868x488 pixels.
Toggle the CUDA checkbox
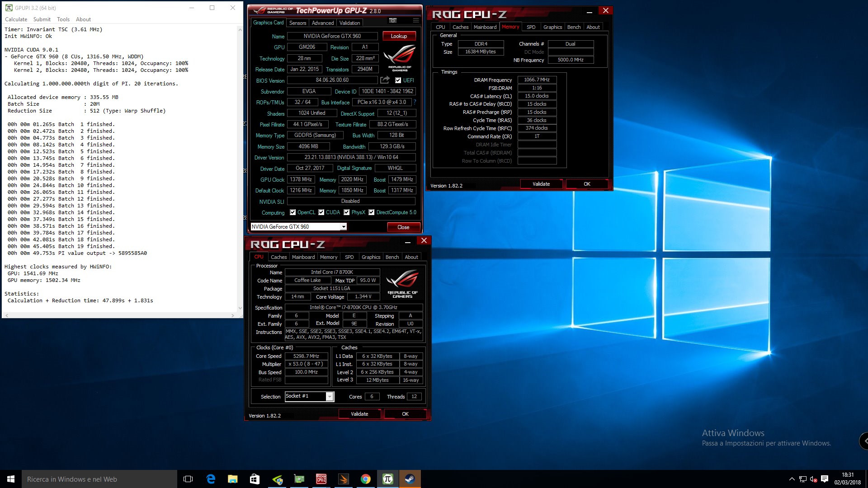click(x=321, y=212)
